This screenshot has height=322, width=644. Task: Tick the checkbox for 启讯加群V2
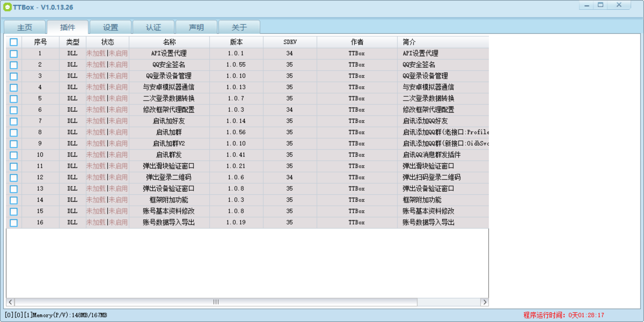click(14, 144)
